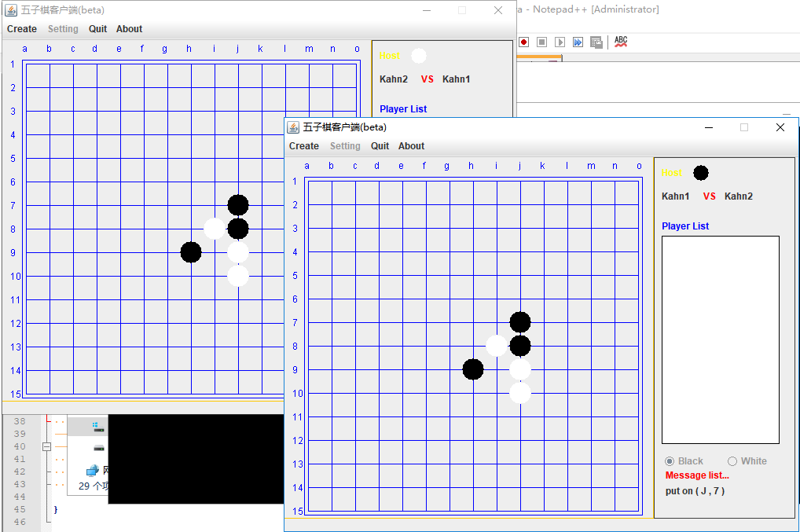Click the network icon in Explorer pane
The image size is (800, 532).
point(93,470)
